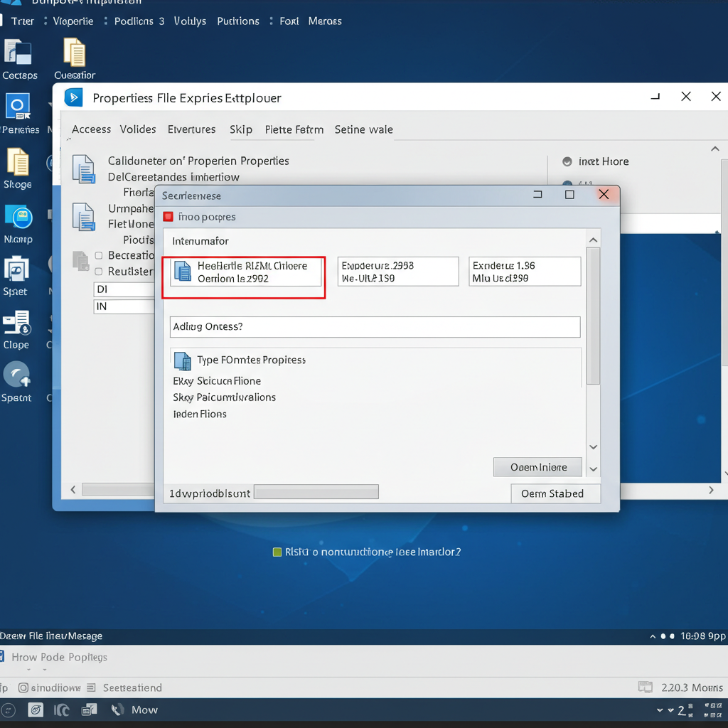Select the document icon beside Calidoneter Properties
728x728 pixels.
tap(85, 169)
